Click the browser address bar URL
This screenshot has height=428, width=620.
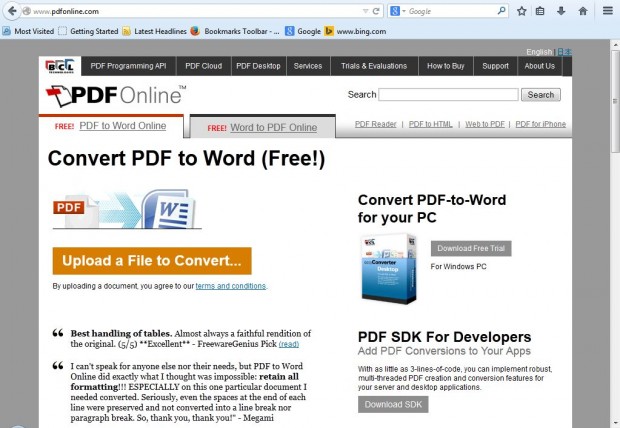[x=190, y=11]
